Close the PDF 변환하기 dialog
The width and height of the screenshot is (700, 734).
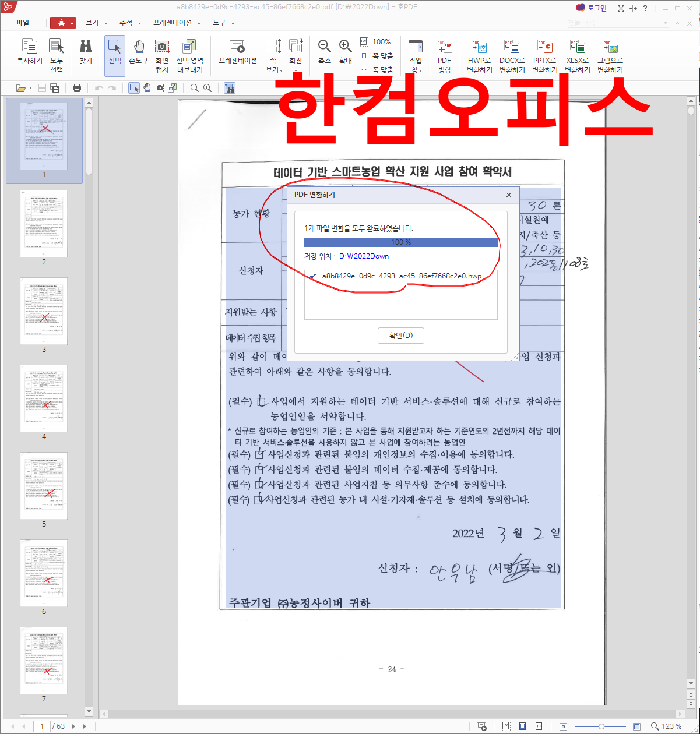point(509,195)
